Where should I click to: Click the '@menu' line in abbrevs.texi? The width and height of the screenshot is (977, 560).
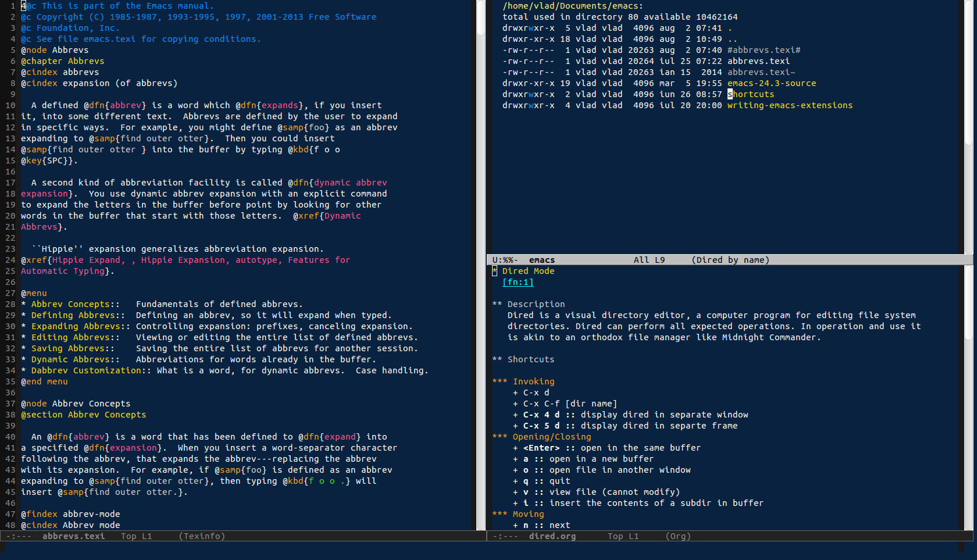[34, 293]
